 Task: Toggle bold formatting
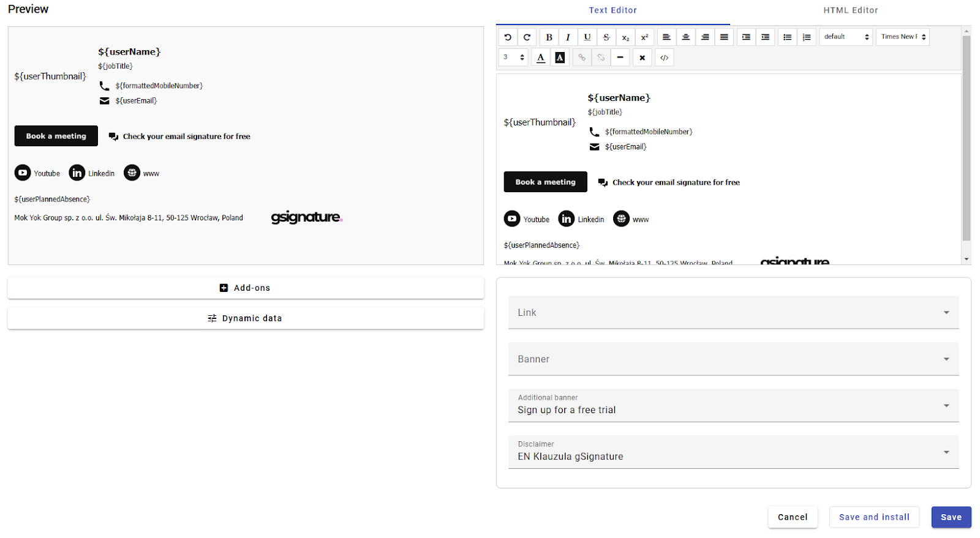click(x=549, y=37)
